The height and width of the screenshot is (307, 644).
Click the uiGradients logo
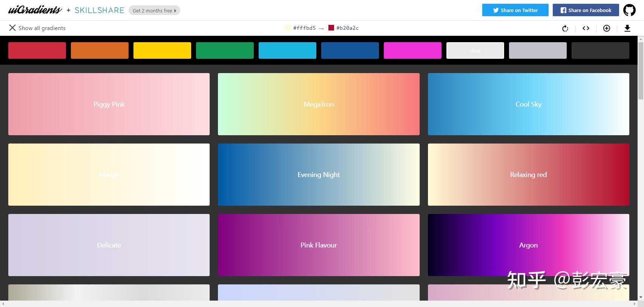(x=35, y=10)
